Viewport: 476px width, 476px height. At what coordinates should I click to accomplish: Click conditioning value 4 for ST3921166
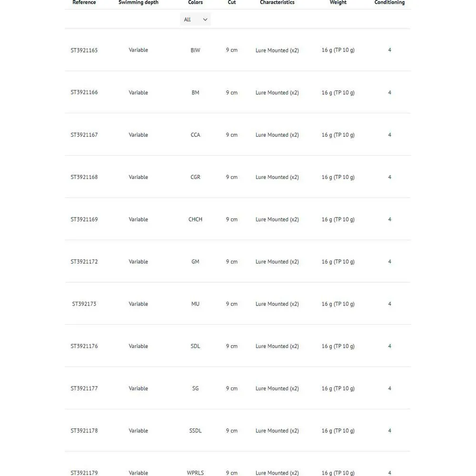(x=389, y=92)
